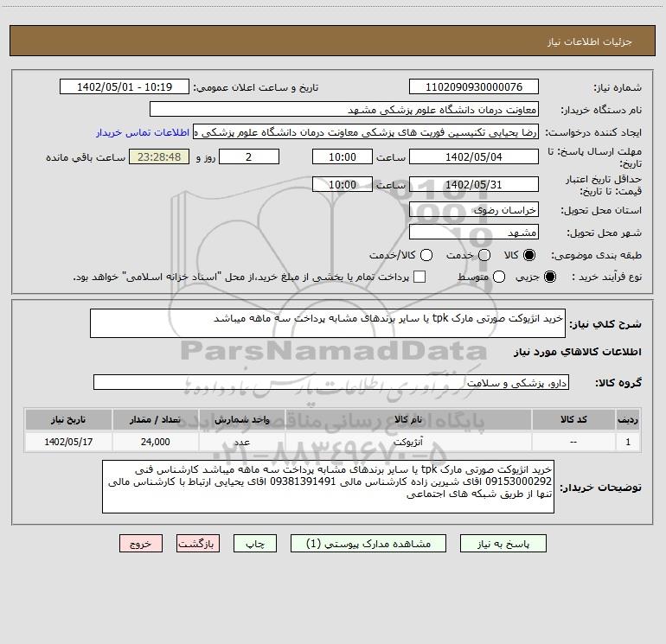
Task: Click the کد کالا column header
Action: pyautogui.click(x=573, y=419)
